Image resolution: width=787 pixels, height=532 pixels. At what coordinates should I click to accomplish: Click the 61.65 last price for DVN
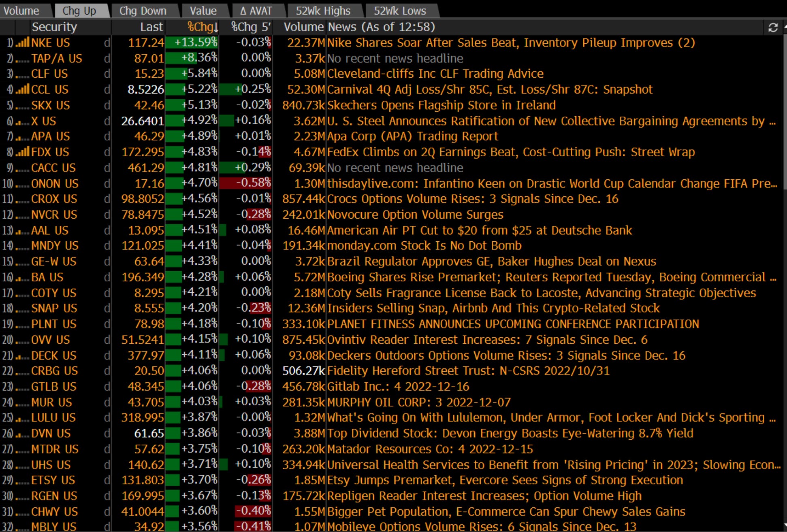tap(149, 434)
